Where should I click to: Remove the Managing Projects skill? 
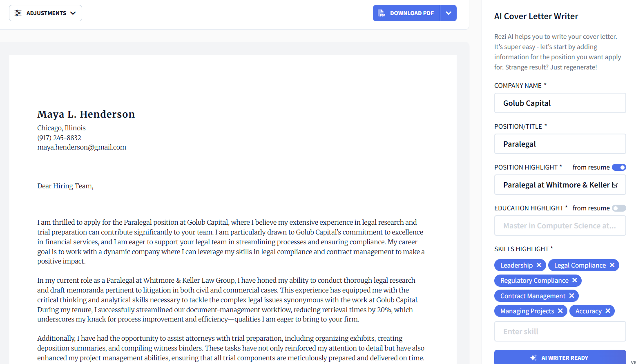point(560,310)
